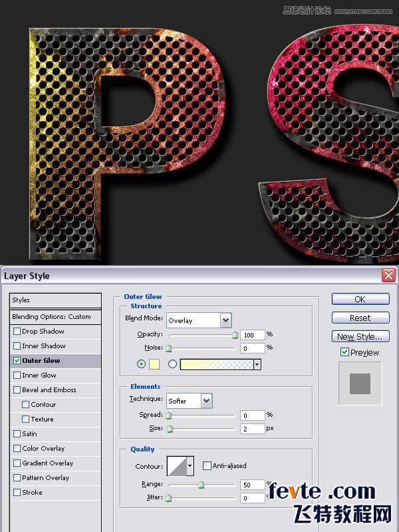Screen dimensions: 399x532
Task: Select the Satin row label
Action: coord(29,433)
